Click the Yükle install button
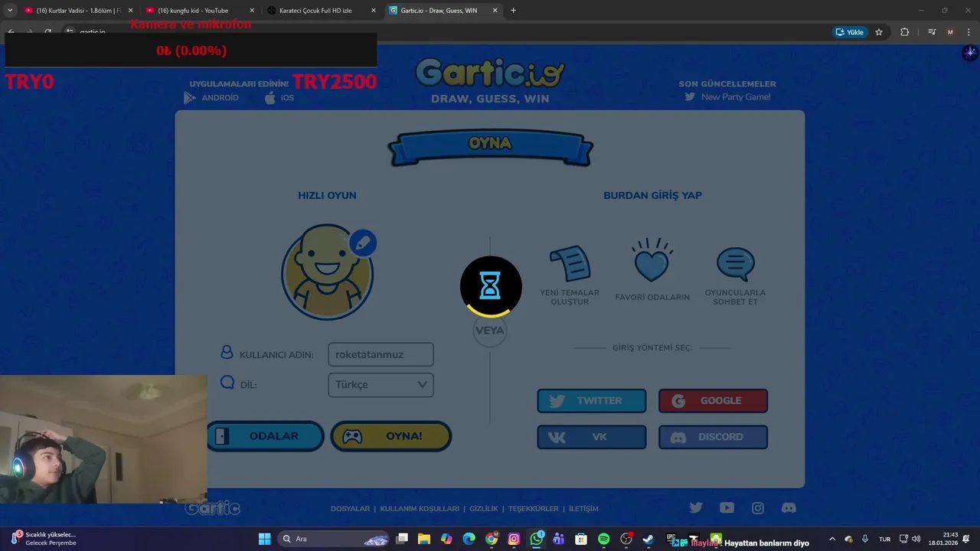980x551 pixels. (x=850, y=32)
